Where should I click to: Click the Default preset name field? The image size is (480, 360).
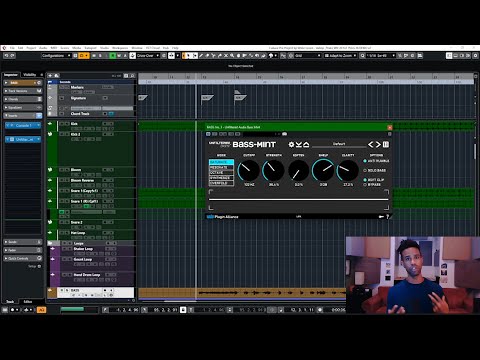click(x=339, y=144)
